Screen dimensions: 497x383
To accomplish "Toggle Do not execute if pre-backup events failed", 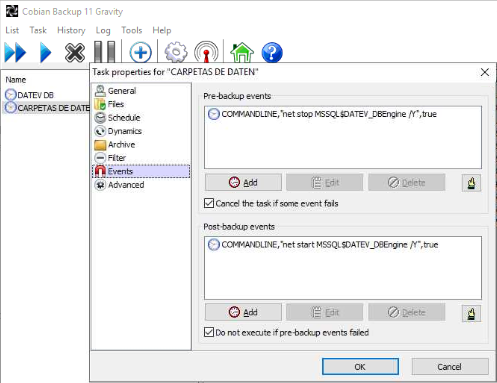I will pyautogui.click(x=286, y=332).
